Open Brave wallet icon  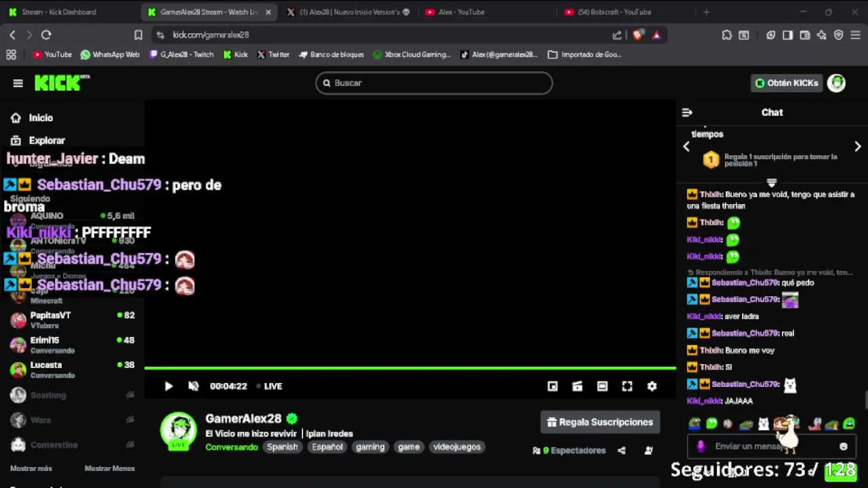(x=804, y=35)
